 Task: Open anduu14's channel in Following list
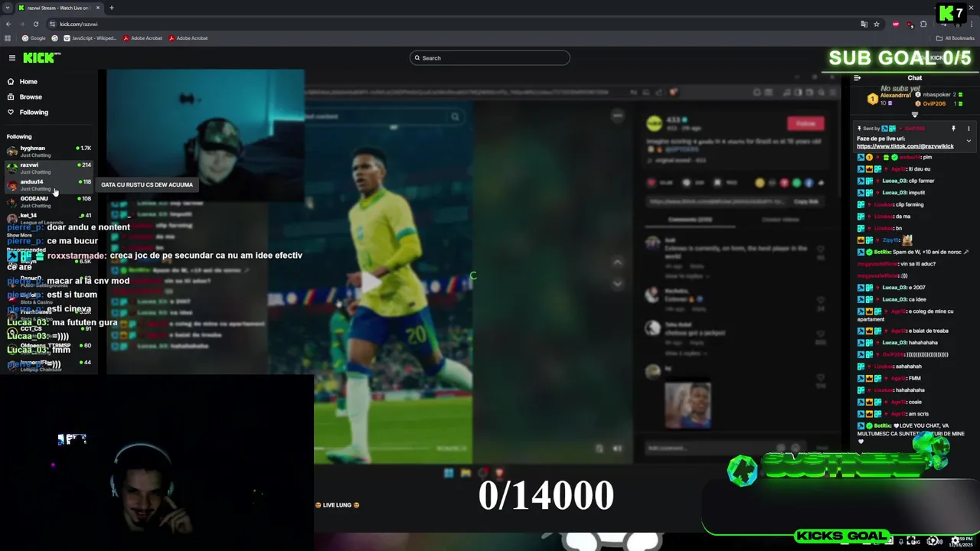(x=49, y=185)
